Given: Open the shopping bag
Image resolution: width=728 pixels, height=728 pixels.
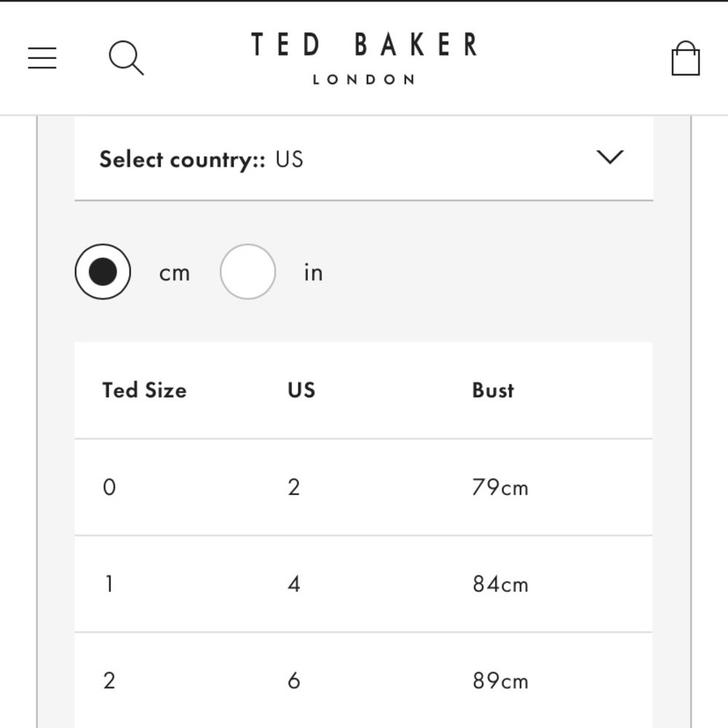Looking at the screenshot, I should [x=686, y=58].
